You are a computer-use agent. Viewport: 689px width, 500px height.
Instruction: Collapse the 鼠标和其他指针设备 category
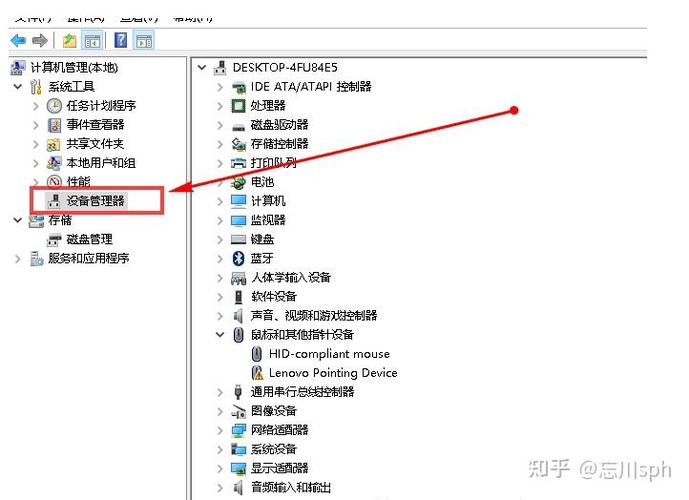220,335
